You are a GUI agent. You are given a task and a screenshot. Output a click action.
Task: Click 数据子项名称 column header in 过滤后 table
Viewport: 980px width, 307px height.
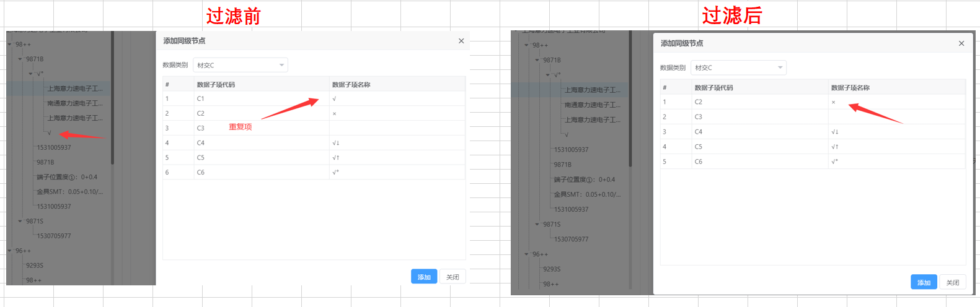[x=850, y=88]
